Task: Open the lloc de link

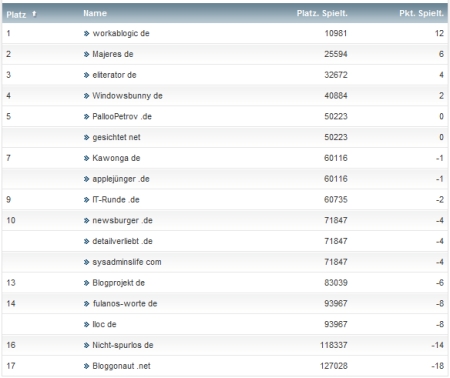Action: [x=104, y=324]
